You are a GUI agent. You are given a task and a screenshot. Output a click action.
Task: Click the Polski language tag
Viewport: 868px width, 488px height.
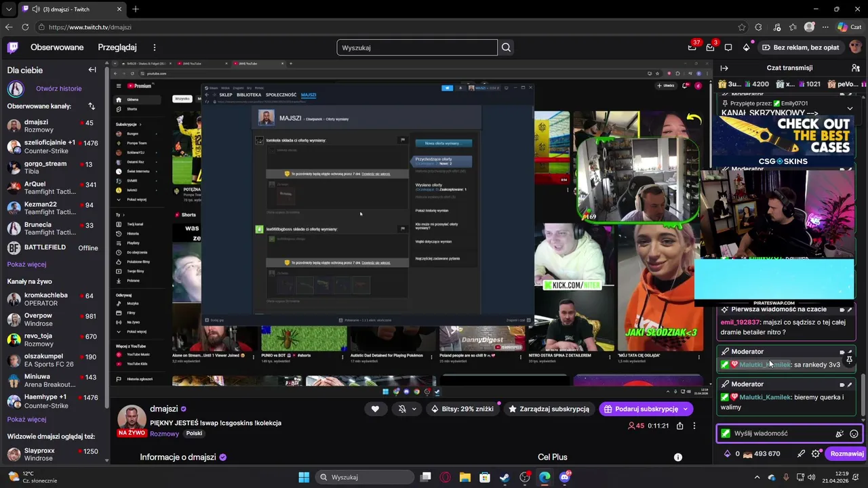[x=194, y=434]
